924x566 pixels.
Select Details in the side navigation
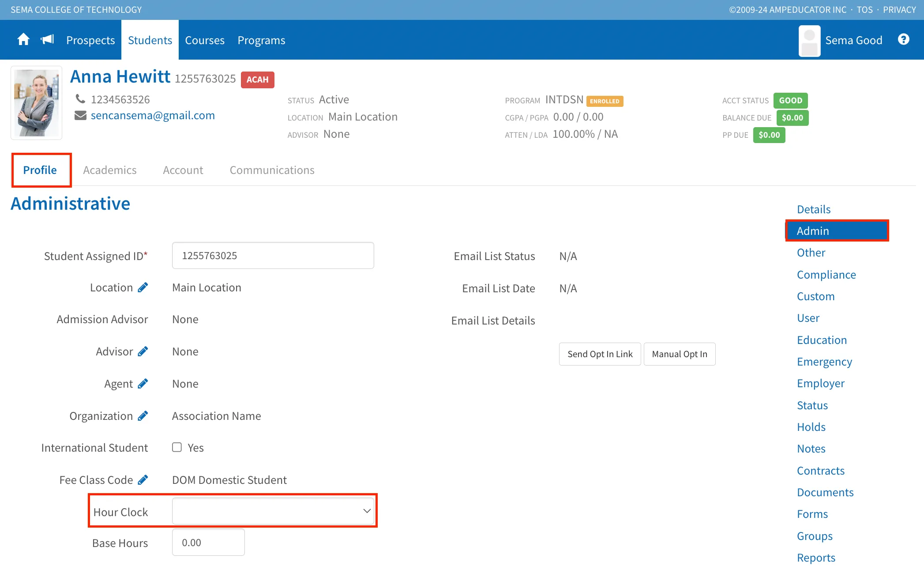814,209
